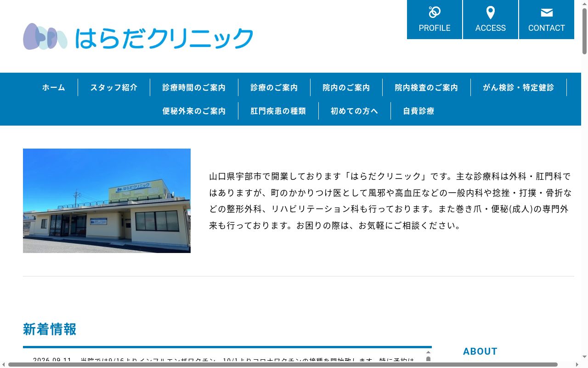588x368 pixels.
Task: Open 院内のご案内 menu item
Action: 346,87
